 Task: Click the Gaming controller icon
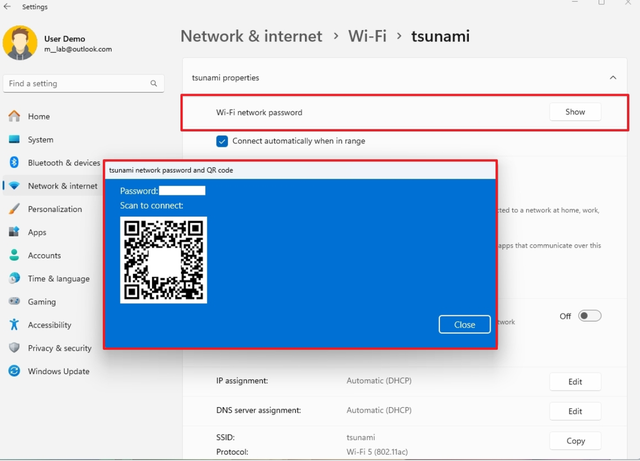(14, 301)
